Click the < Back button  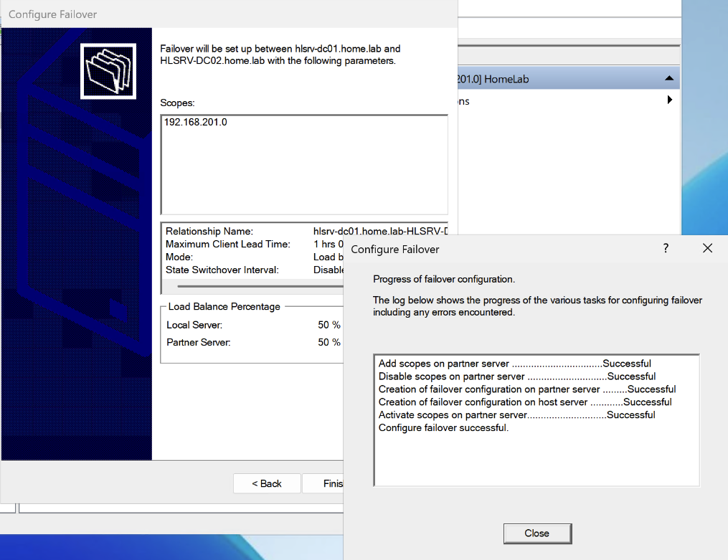[x=267, y=483]
